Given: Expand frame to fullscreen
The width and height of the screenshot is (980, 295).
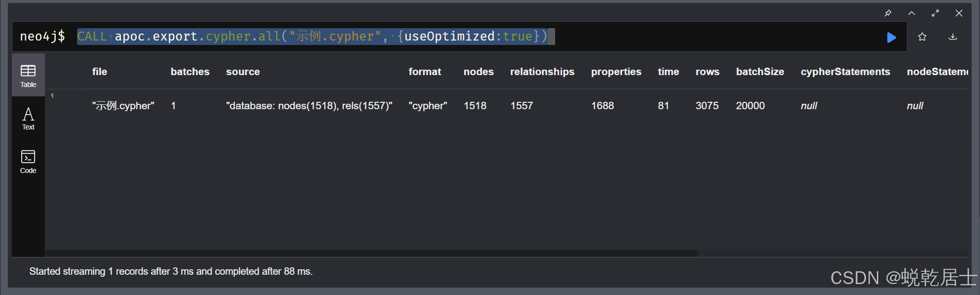Looking at the screenshot, I should pos(935,13).
